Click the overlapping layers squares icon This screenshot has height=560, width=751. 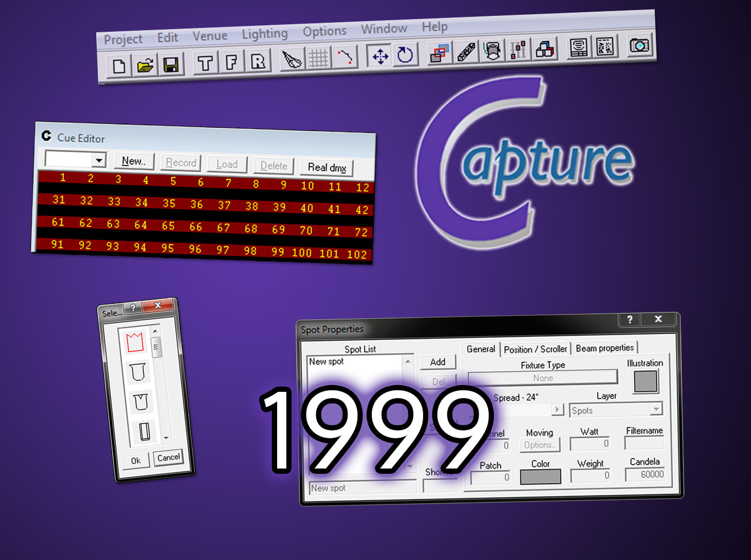click(x=438, y=53)
